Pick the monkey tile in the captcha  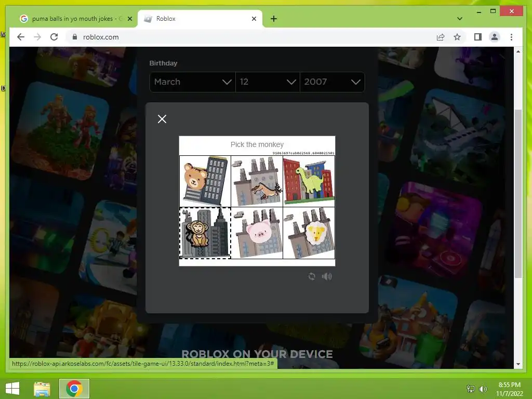click(x=205, y=233)
